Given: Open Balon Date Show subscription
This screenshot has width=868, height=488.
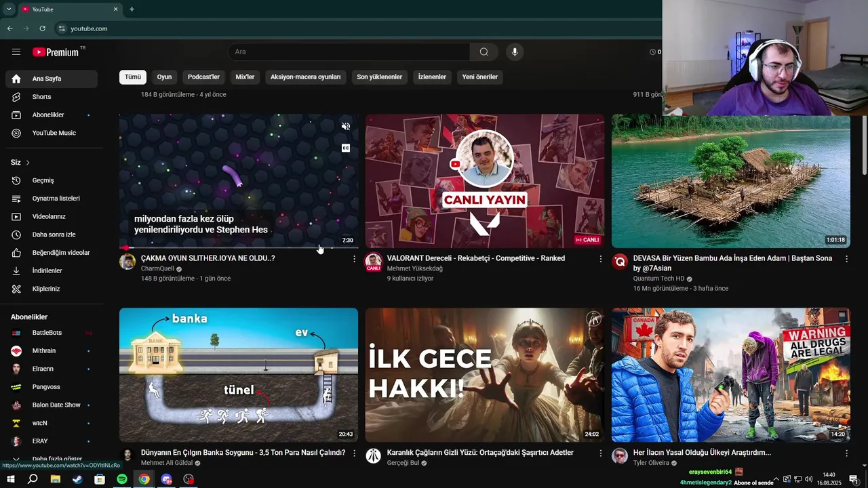Looking at the screenshot, I should (52, 405).
